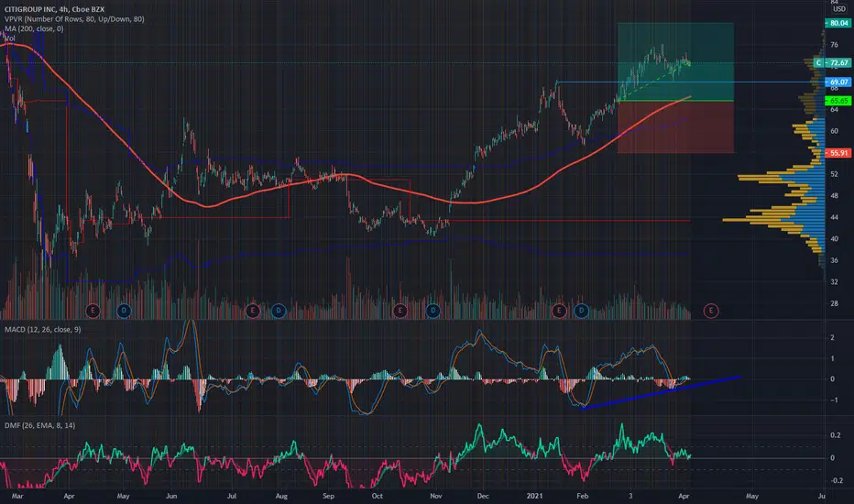
Task: Click the Dec label on the time axis
Action: pos(483,496)
